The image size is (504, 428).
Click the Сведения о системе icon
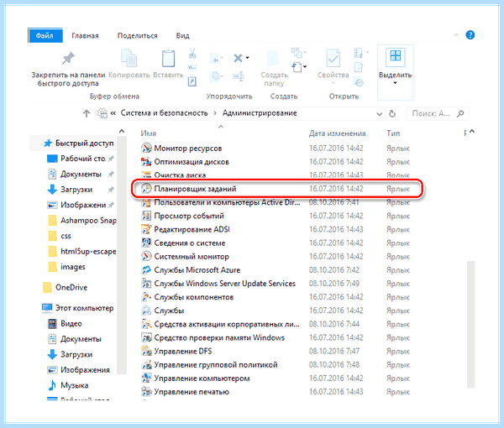pos(146,243)
